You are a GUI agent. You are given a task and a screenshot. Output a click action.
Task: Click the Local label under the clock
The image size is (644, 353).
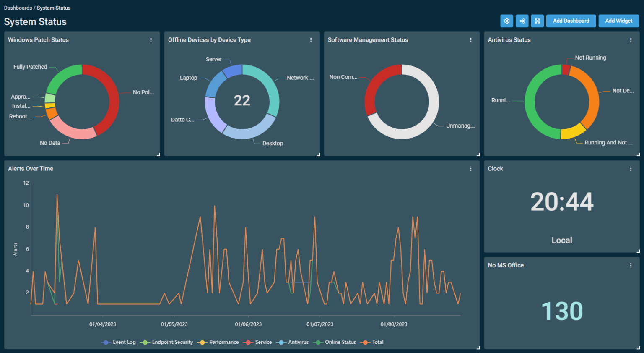562,241
